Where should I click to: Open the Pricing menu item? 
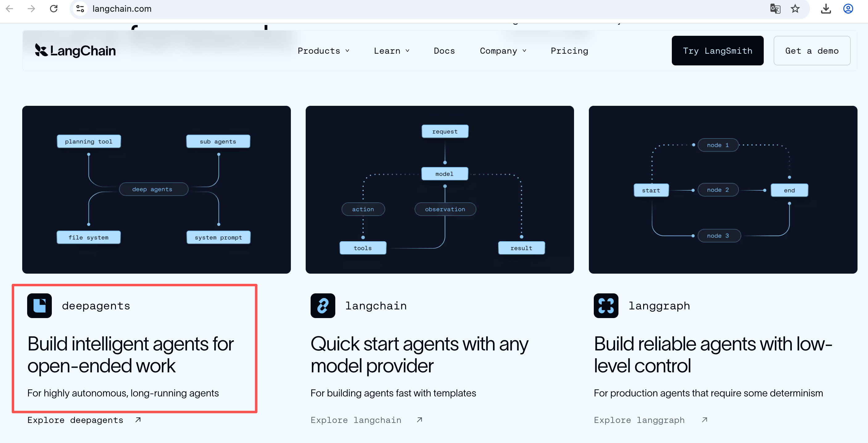tap(569, 51)
